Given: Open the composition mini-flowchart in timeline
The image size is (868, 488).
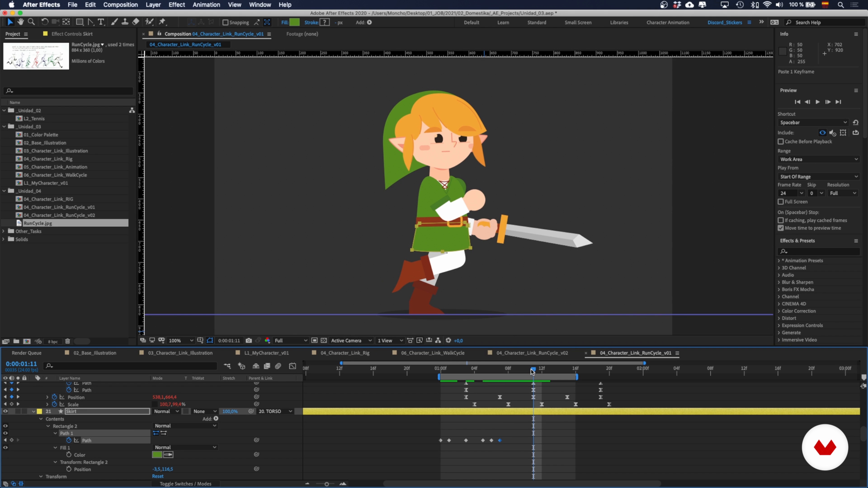Looking at the screenshot, I should point(227,366).
